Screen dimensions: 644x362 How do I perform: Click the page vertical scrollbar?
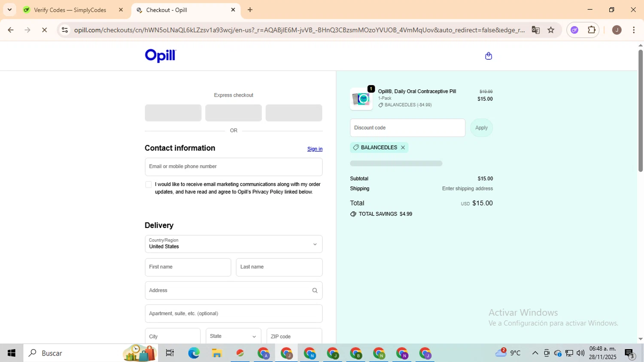point(640,111)
